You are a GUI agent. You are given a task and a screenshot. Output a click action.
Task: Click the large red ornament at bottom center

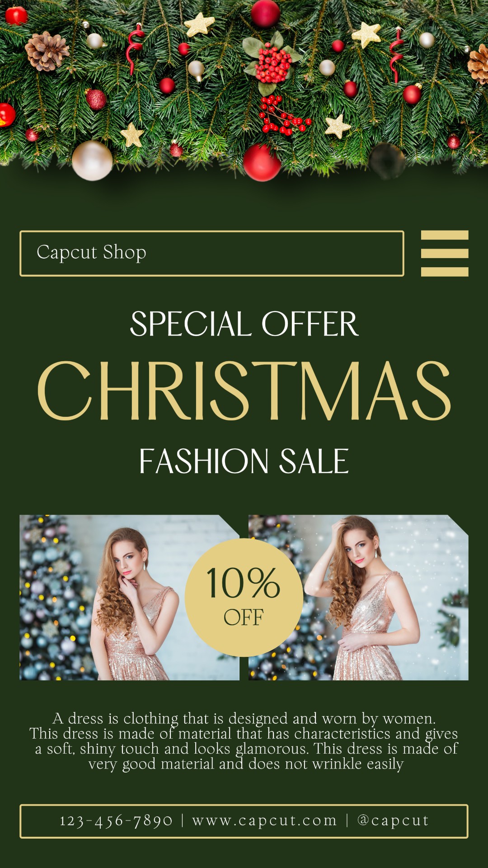262,163
